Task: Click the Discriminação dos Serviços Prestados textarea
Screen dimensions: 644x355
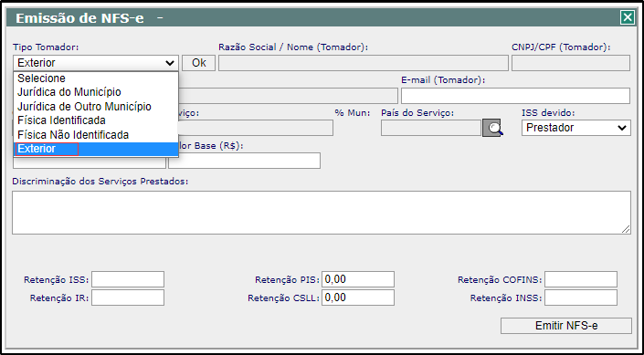Action: [322, 213]
